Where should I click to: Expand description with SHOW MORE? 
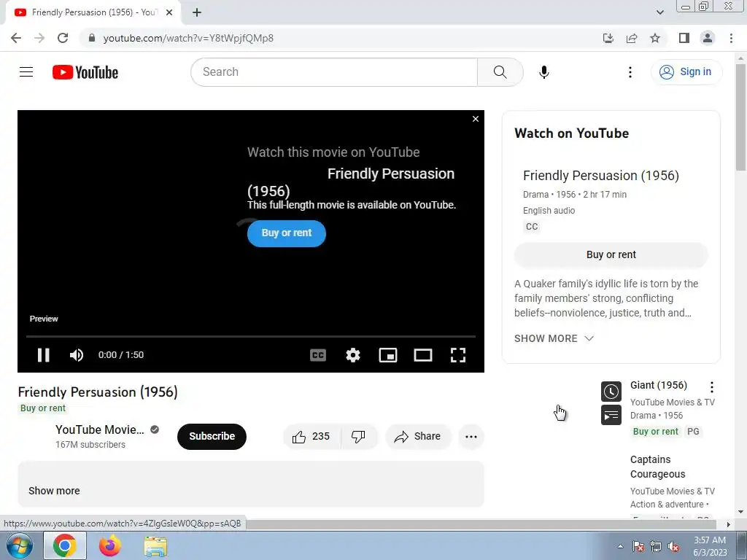click(554, 338)
